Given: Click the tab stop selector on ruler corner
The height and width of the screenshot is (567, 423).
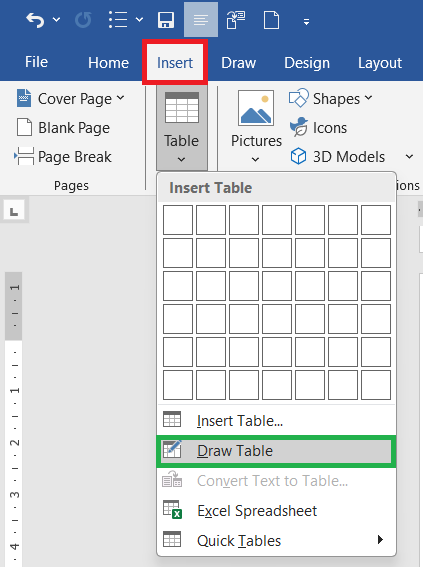Looking at the screenshot, I should tap(14, 211).
